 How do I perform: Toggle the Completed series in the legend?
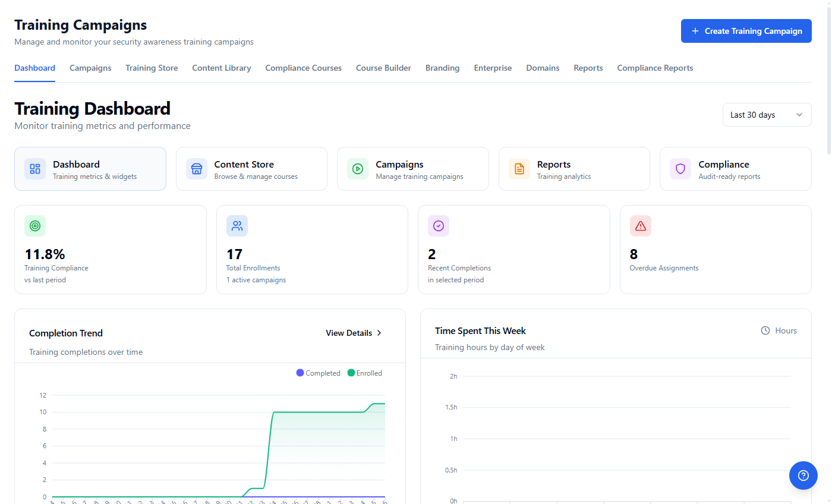319,373
